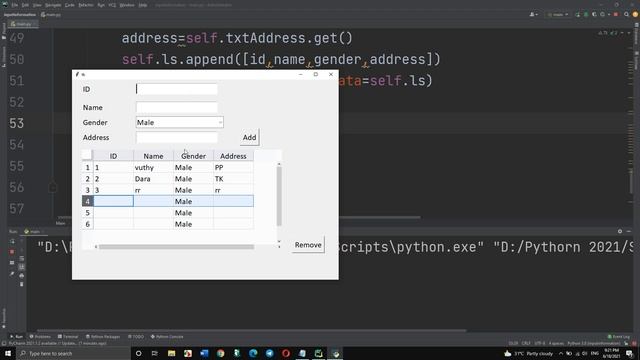Click the red Stop icon in PyCharm toolbar
This screenshot has width=640, height=360.
[x=616, y=14]
